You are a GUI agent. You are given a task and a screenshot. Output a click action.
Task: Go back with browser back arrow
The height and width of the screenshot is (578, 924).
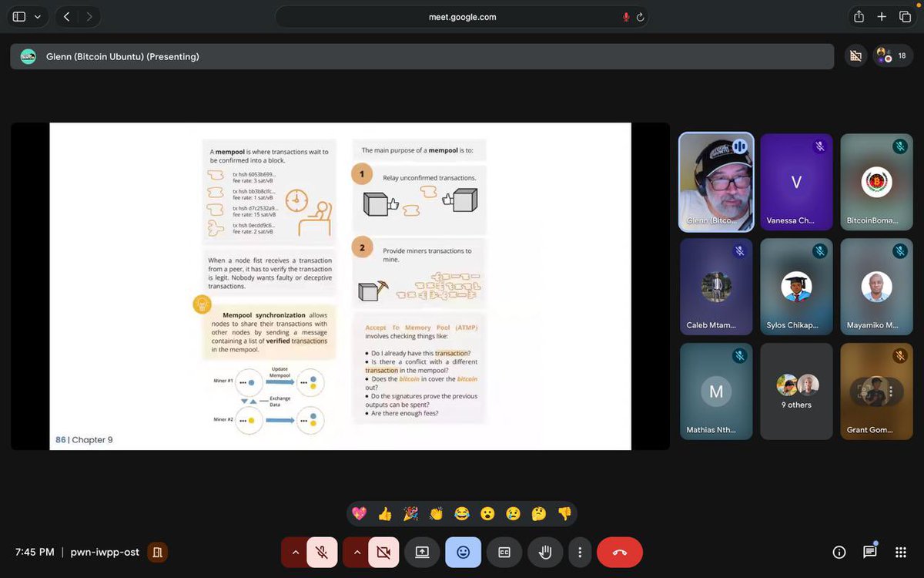click(66, 16)
